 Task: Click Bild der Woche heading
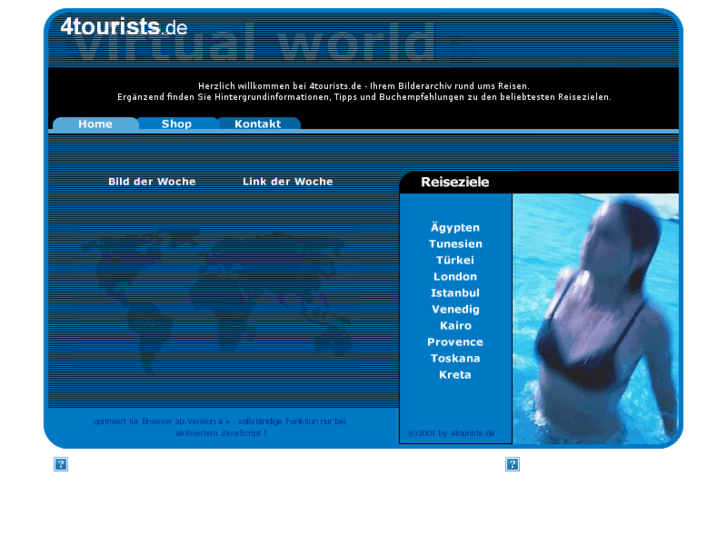pos(152,182)
